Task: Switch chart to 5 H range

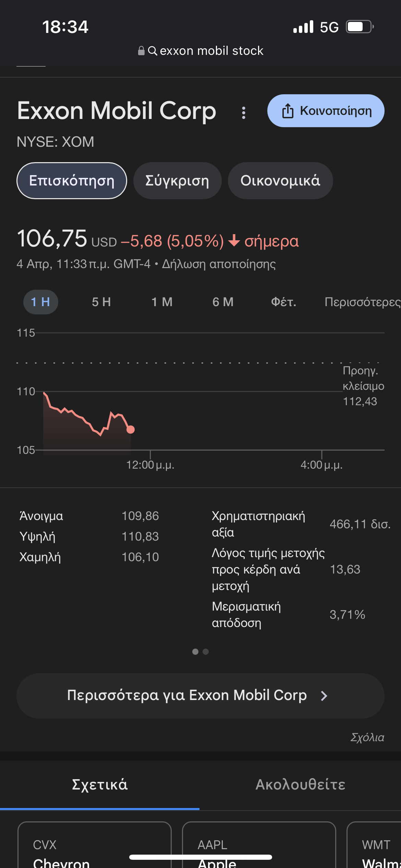Action: point(101,302)
